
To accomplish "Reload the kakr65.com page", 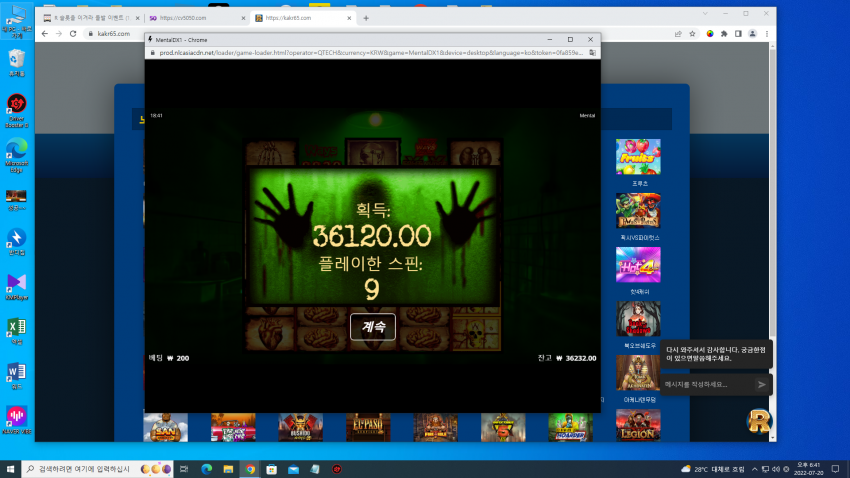I will click(x=73, y=34).
